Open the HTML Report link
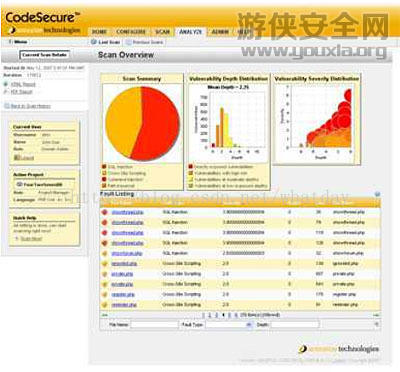 click(x=23, y=84)
